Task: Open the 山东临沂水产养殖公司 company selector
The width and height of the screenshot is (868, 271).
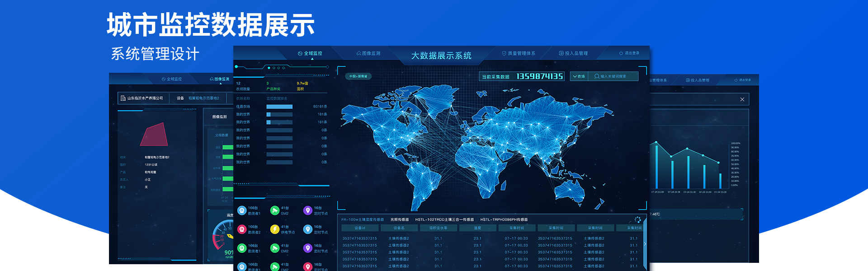Action: (142, 98)
